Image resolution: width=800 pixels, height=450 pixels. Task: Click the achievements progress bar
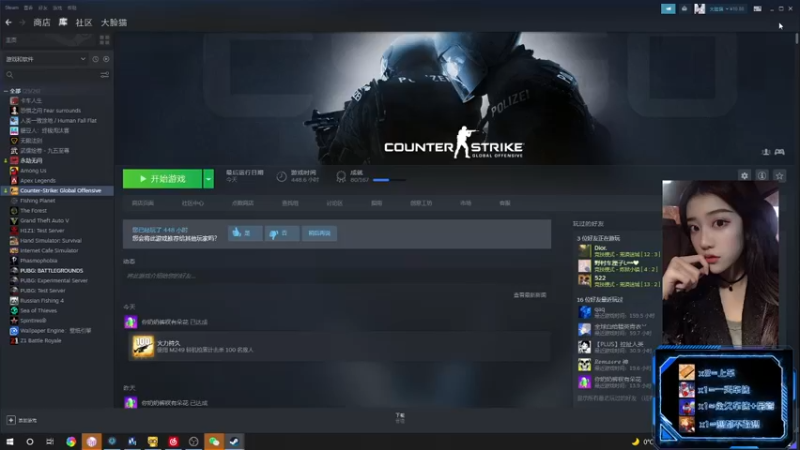tap(389, 180)
